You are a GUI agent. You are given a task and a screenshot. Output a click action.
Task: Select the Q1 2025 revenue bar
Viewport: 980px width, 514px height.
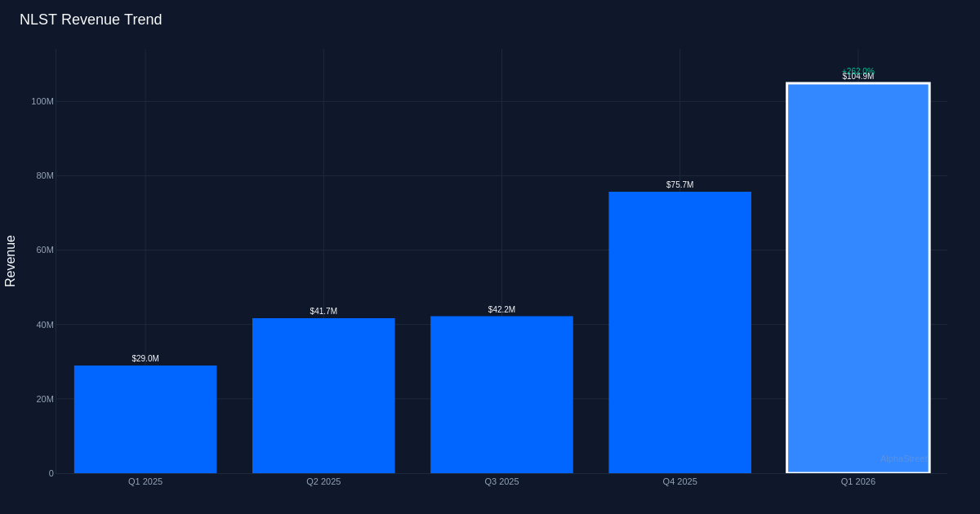[145, 419]
